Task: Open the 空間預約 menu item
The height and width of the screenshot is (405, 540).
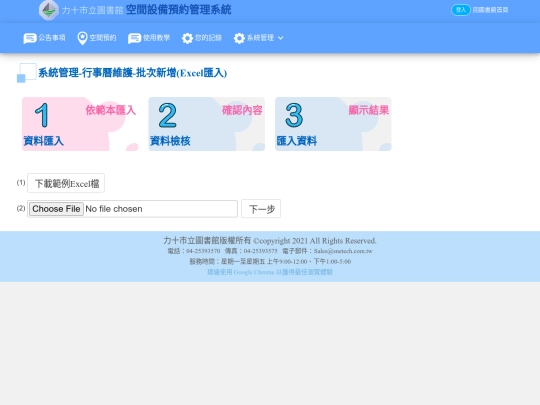Action: tap(97, 38)
